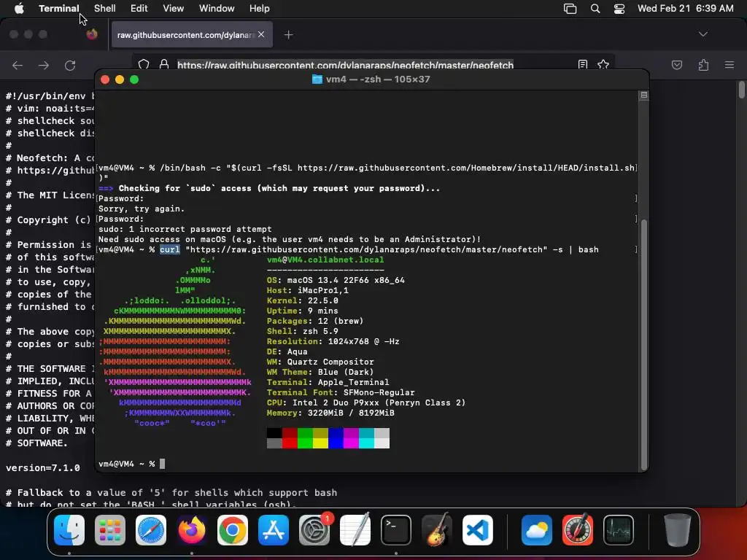Reload the page in Firefox
The image size is (747, 560).
pos(70,65)
